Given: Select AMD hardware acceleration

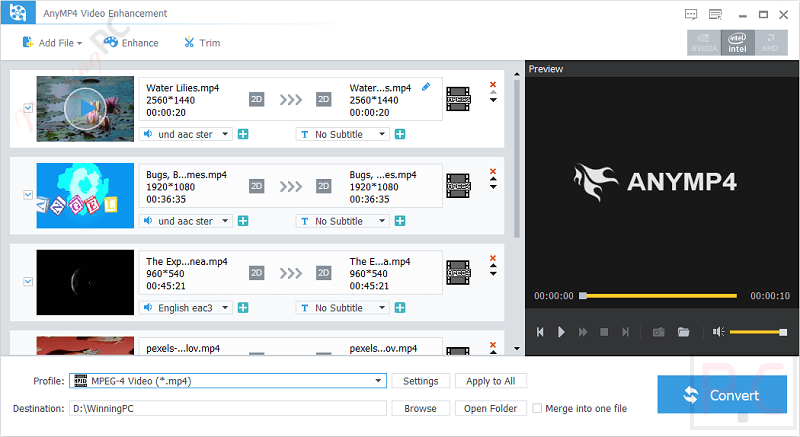Looking at the screenshot, I should pyautogui.click(x=770, y=43).
